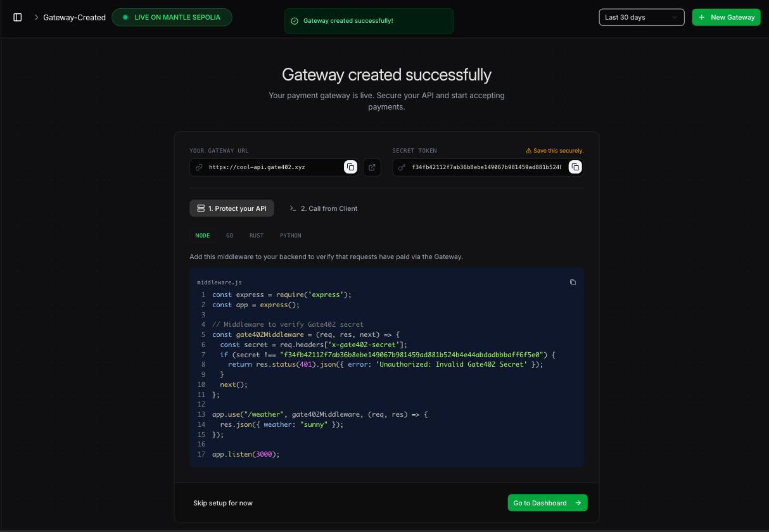
Task: Copy the secret token
Action: 575,167
